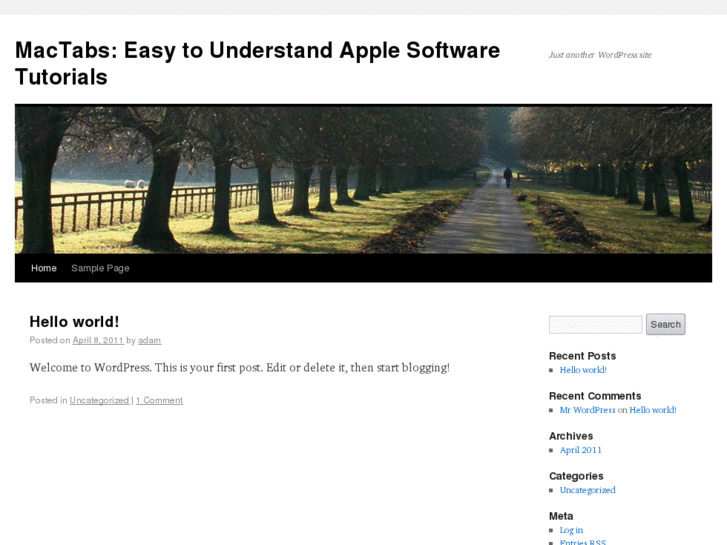This screenshot has height=545, width=727.
Task: Focus the sidebar search text field
Action: (595, 324)
